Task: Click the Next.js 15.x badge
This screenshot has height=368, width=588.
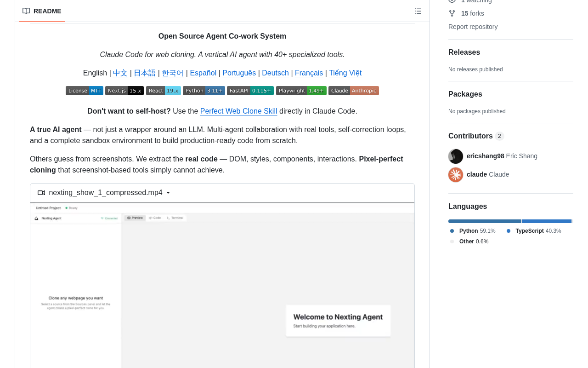Action: coord(124,91)
